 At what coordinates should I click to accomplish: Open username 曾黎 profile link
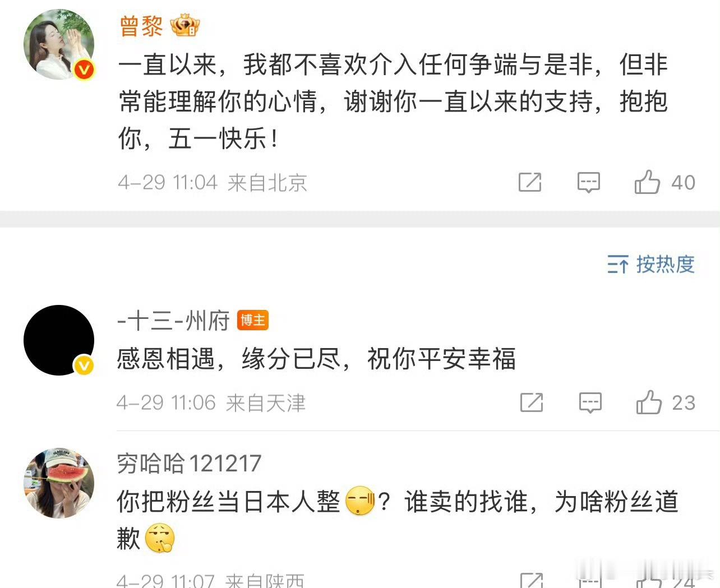(x=141, y=26)
